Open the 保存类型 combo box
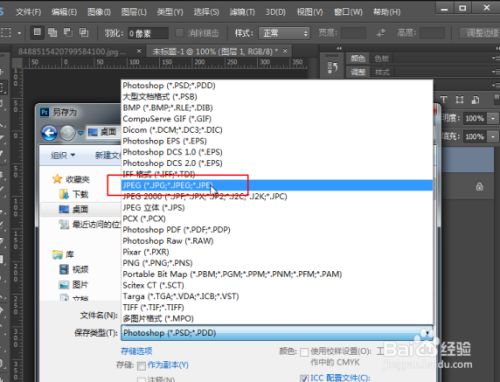The width and height of the screenshot is (500, 382). (277, 333)
